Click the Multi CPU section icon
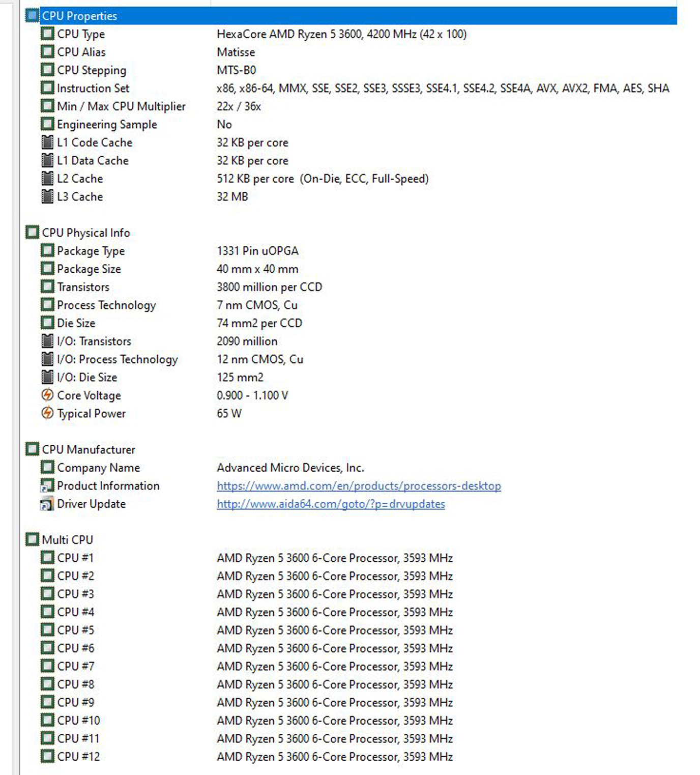 [32, 539]
